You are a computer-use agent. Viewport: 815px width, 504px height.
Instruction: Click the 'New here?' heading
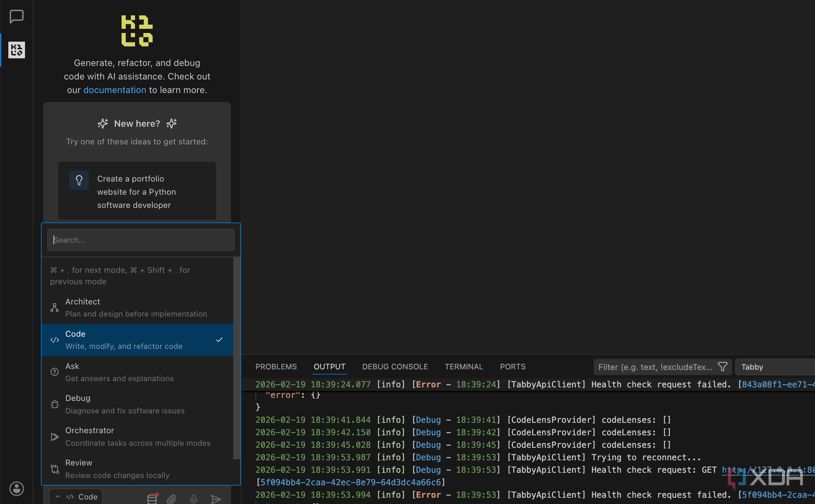[x=137, y=124]
